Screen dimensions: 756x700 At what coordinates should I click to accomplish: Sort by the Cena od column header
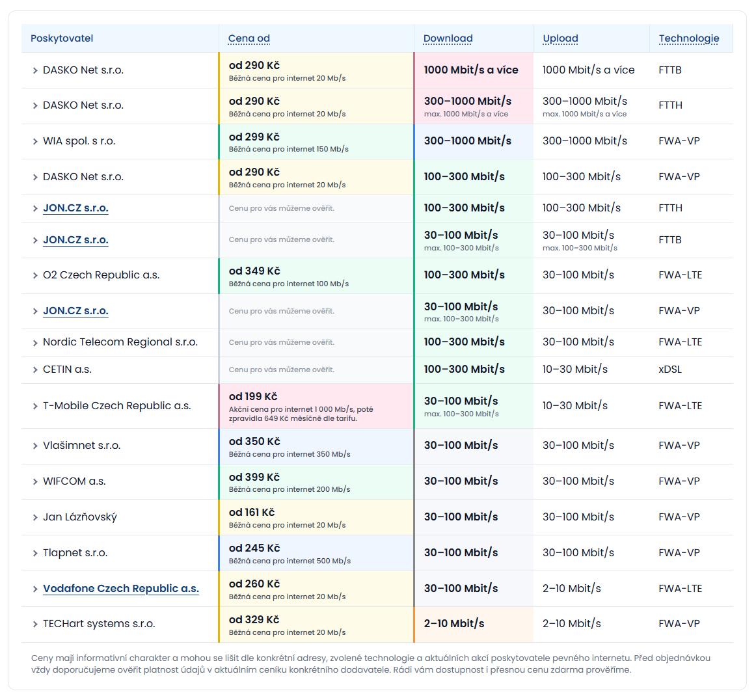click(x=249, y=38)
